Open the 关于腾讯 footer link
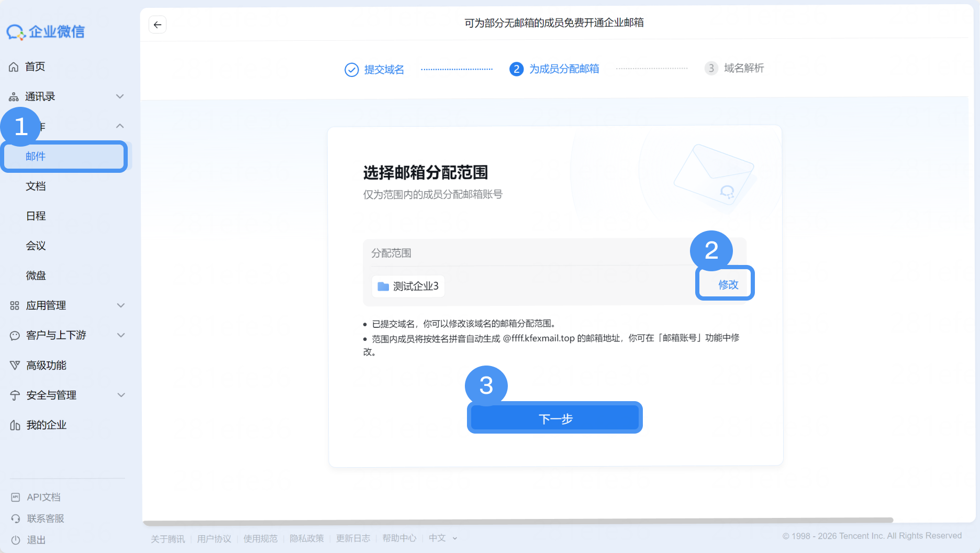The width and height of the screenshot is (980, 553). pos(168,538)
